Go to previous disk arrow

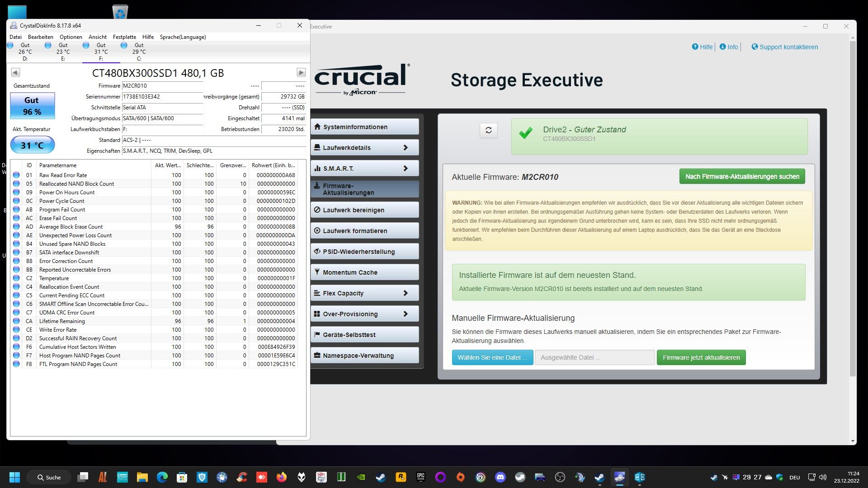(x=15, y=72)
